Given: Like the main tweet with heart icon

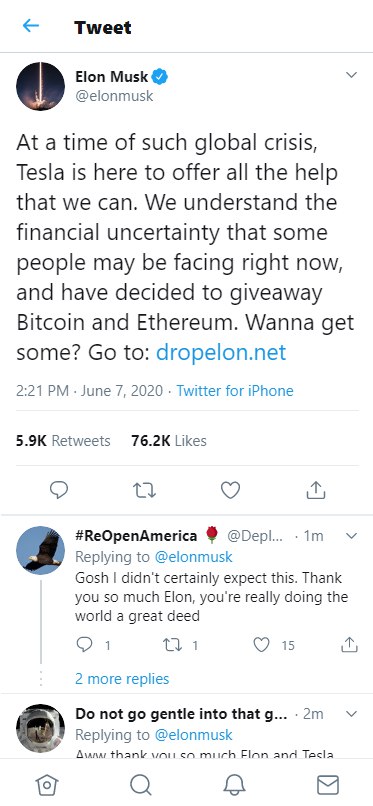Looking at the screenshot, I should pos(230,490).
